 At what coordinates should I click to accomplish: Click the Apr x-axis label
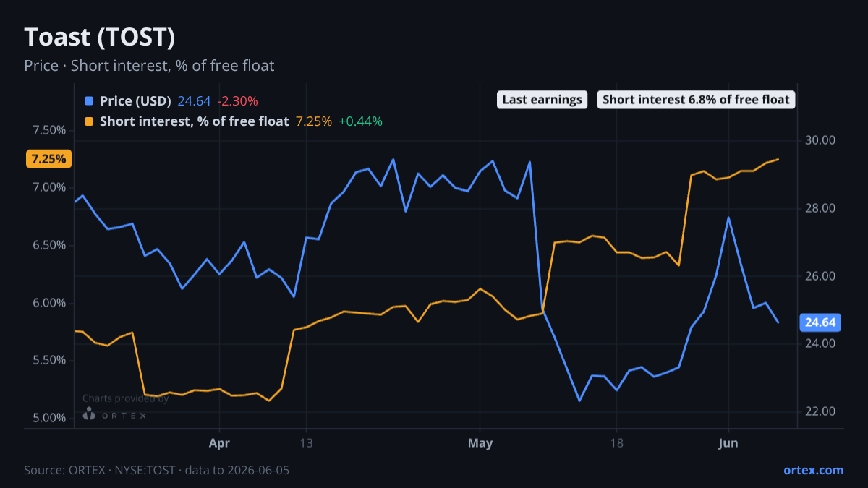tap(218, 443)
